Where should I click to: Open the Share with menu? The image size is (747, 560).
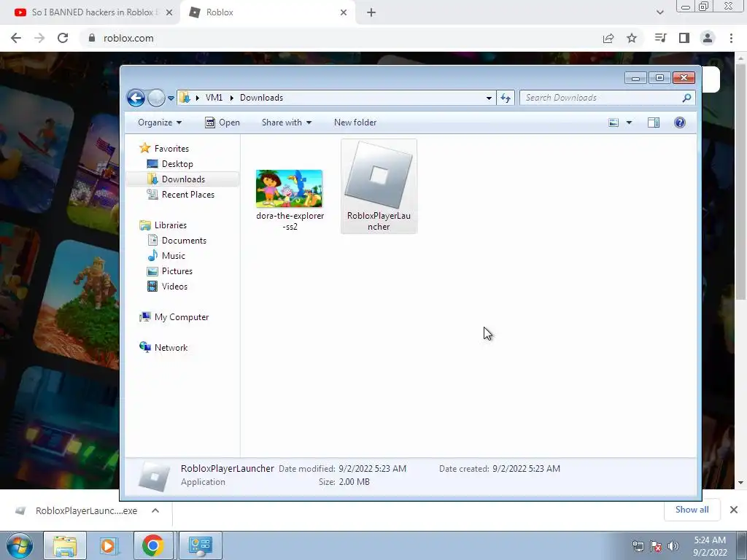coord(286,122)
